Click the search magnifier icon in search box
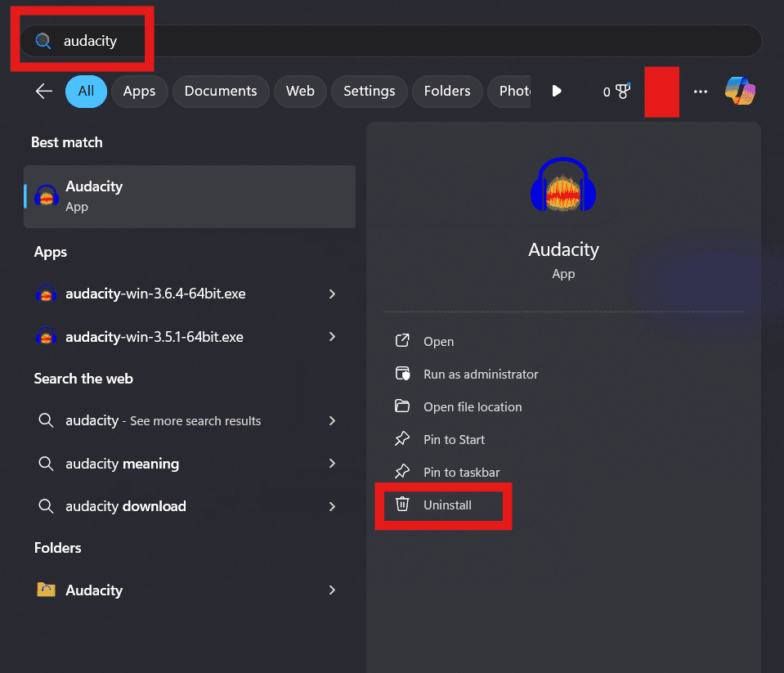 click(x=43, y=41)
